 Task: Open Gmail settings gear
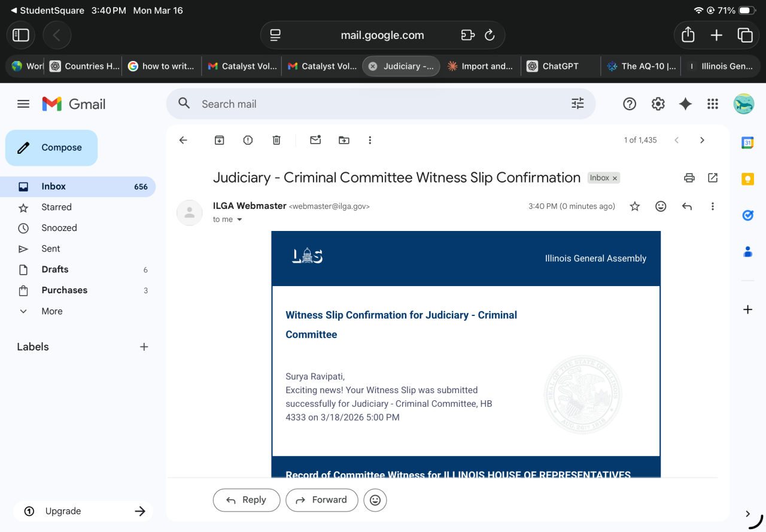(x=658, y=104)
